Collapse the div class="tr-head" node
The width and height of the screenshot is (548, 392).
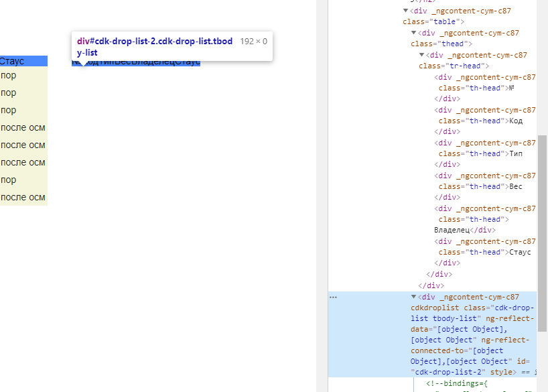point(421,55)
